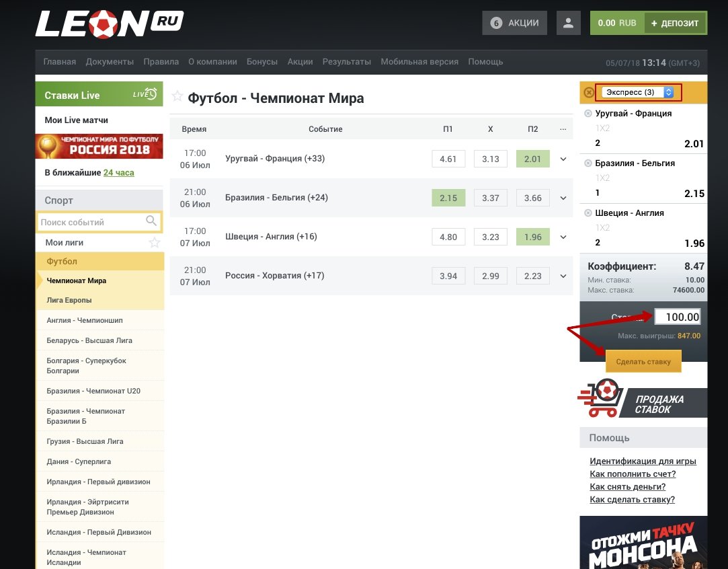Open the Правила menu item
Image resolution: width=728 pixels, height=569 pixels.
[x=161, y=62]
